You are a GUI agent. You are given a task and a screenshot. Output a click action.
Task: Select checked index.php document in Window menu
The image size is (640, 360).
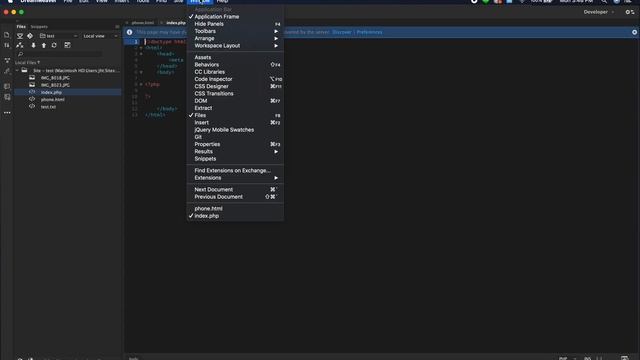(x=236, y=216)
